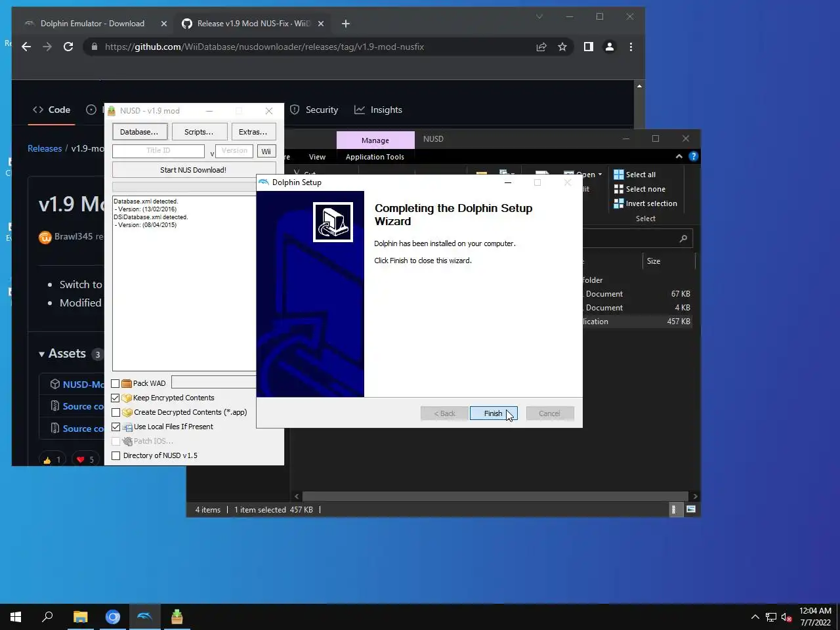Open the Extras... menu in NUSD
Screen dimensions: 840x630
[x=253, y=132]
